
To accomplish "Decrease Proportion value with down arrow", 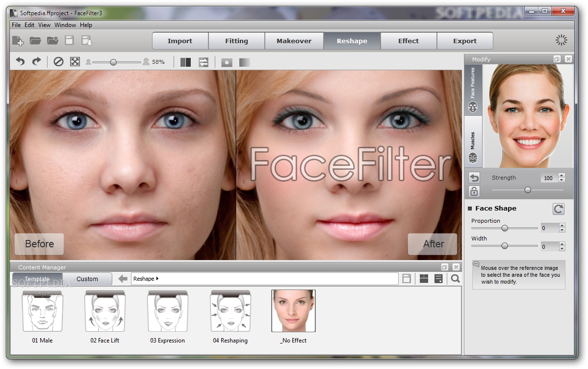I will point(562,230).
